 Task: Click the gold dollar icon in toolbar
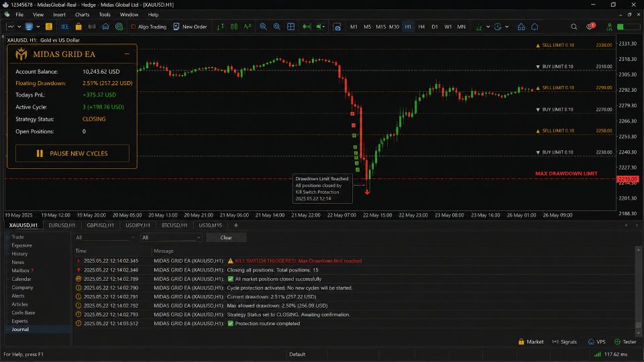coord(49,27)
